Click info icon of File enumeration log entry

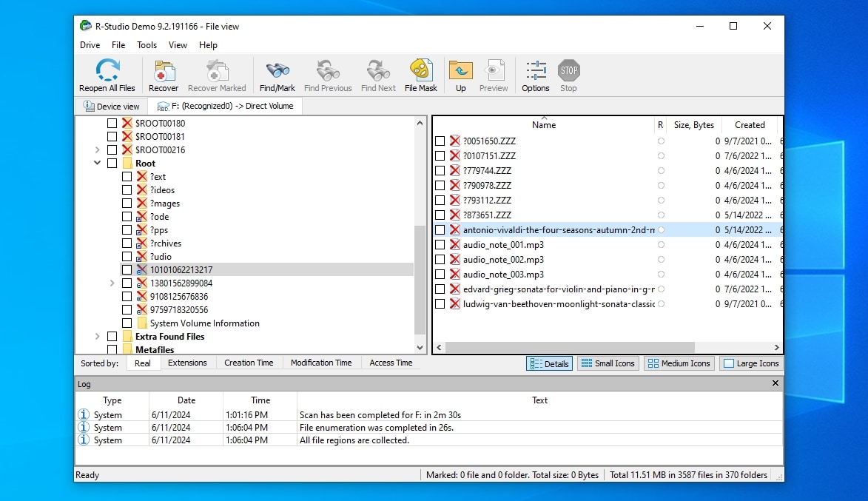84,428
